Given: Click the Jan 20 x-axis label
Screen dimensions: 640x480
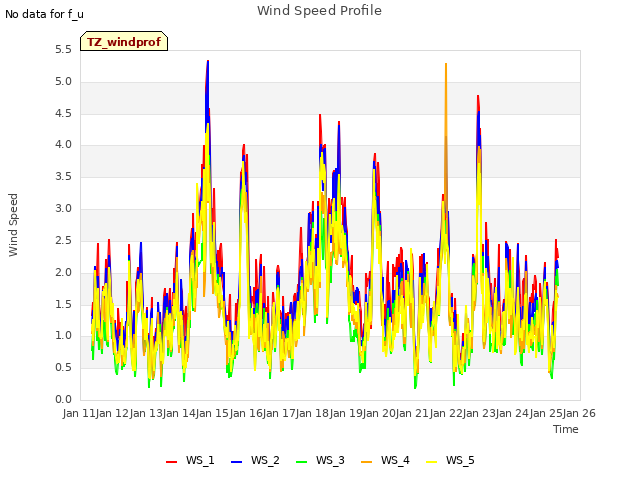Looking at the screenshot, I should click(379, 413).
